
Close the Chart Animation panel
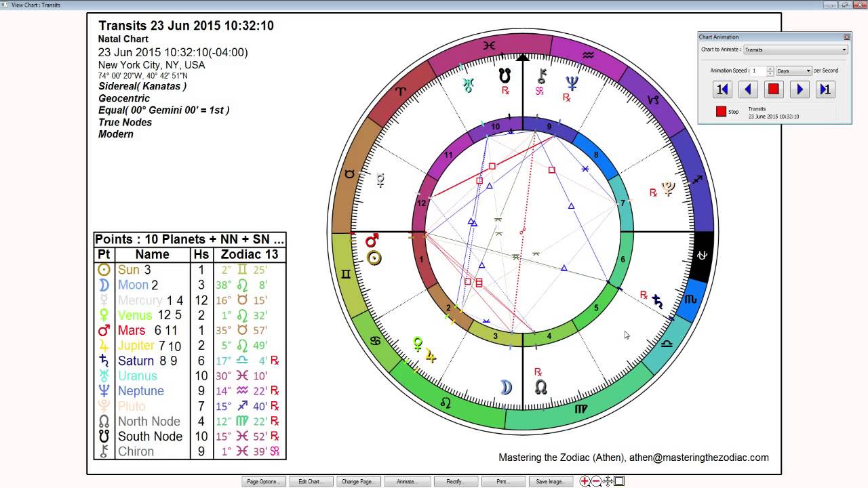(846, 37)
